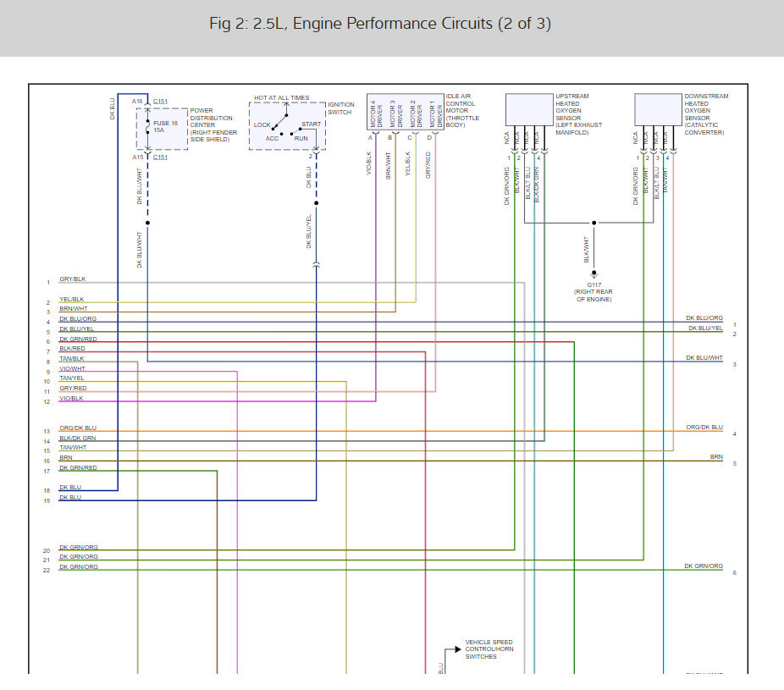
Task: Click the C151 label beside A16
Action: point(161,101)
